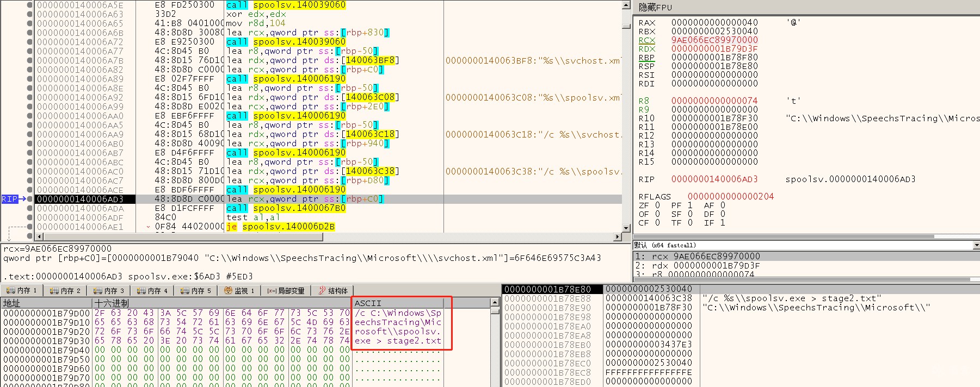Toggle breakpoint bullet at address 0000000140006A72

click(x=29, y=42)
